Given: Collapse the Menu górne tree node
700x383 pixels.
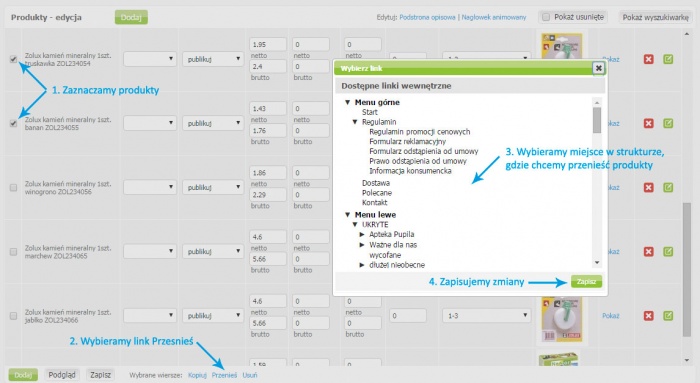Looking at the screenshot, I should [347, 102].
